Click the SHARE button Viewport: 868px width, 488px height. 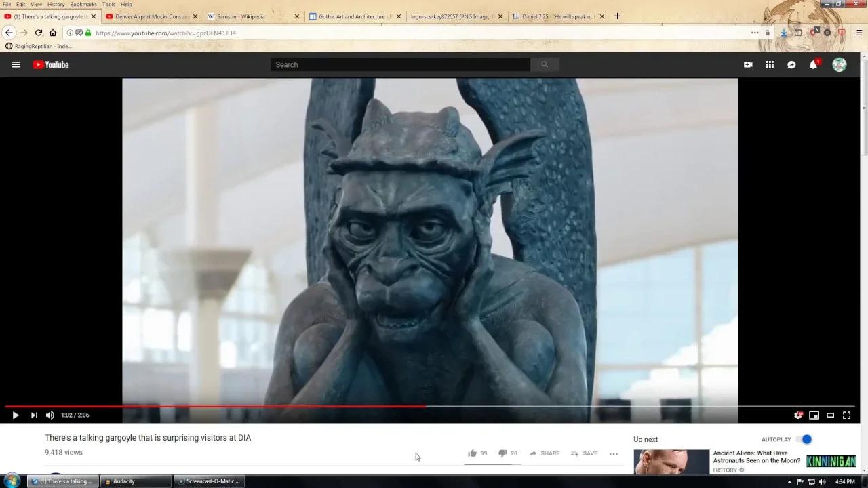pyautogui.click(x=545, y=453)
